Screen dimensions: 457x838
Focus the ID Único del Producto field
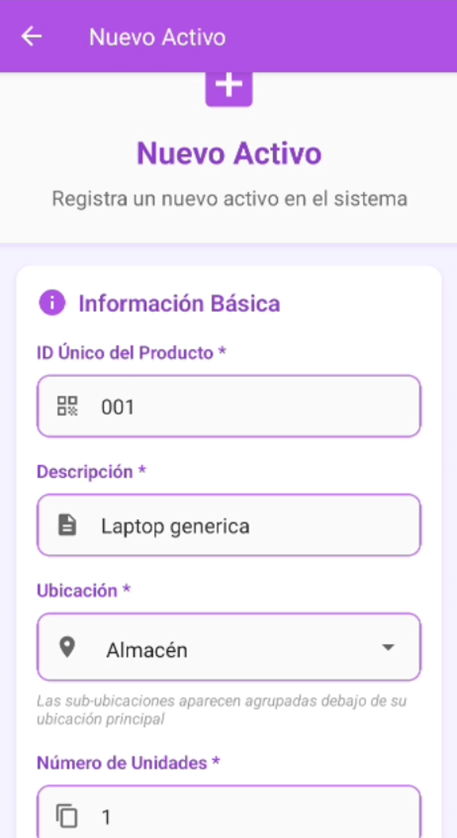tap(229, 406)
